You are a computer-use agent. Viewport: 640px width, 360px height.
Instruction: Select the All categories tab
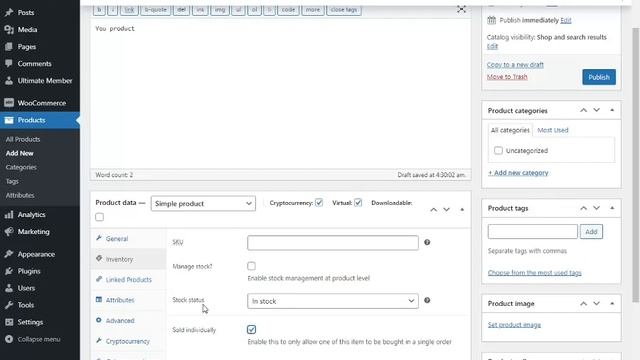510,130
